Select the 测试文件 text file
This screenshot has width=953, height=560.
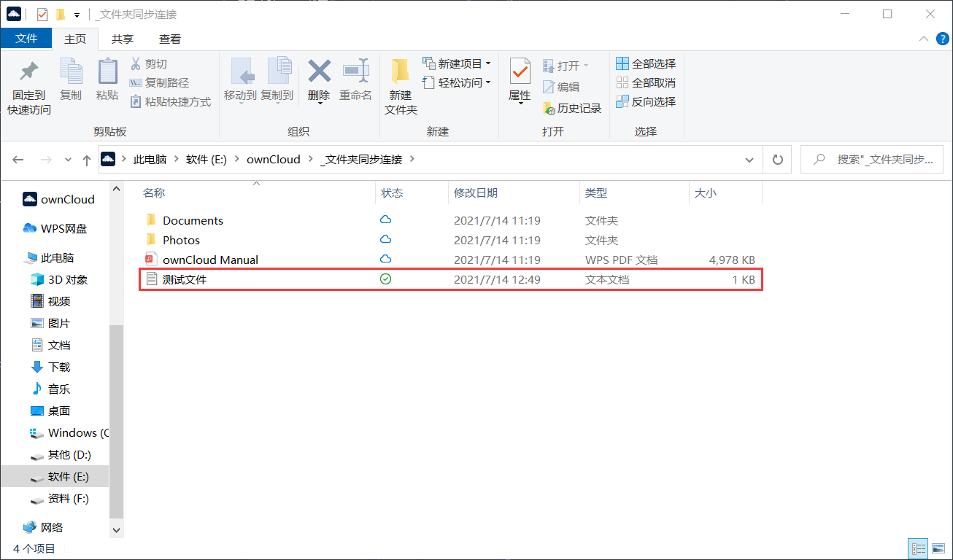(x=450, y=279)
